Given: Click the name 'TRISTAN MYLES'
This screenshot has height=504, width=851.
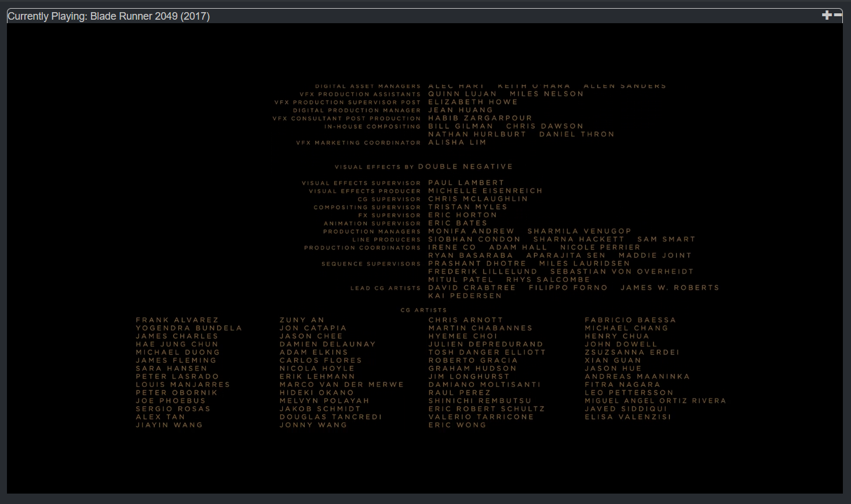Looking at the screenshot, I should coord(467,207).
